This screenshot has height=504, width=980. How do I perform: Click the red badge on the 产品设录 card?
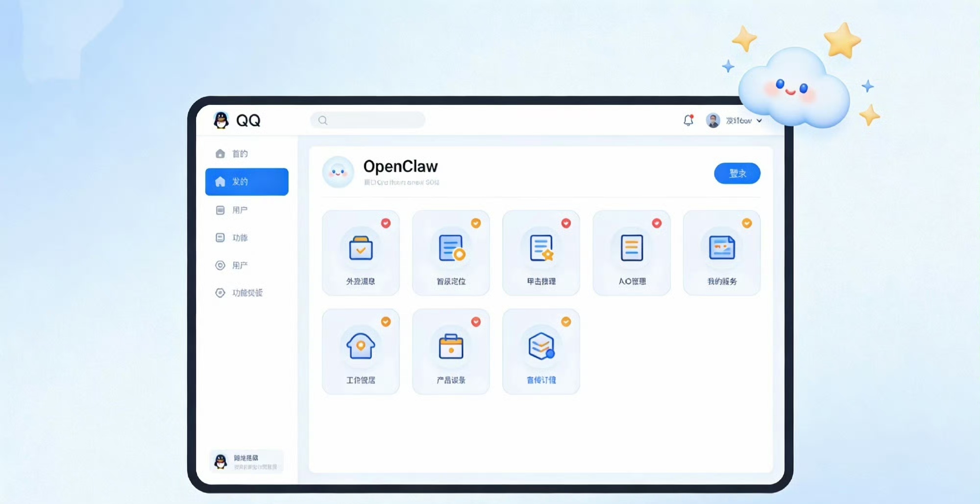tap(476, 322)
